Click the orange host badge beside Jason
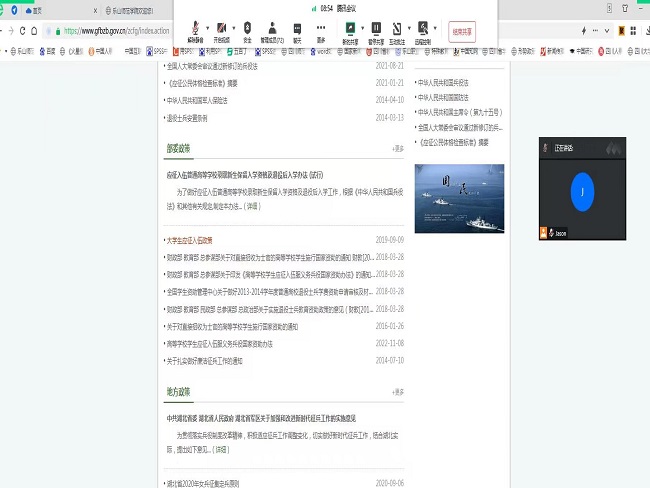Viewport: 650px width, 488px height. tap(543, 233)
